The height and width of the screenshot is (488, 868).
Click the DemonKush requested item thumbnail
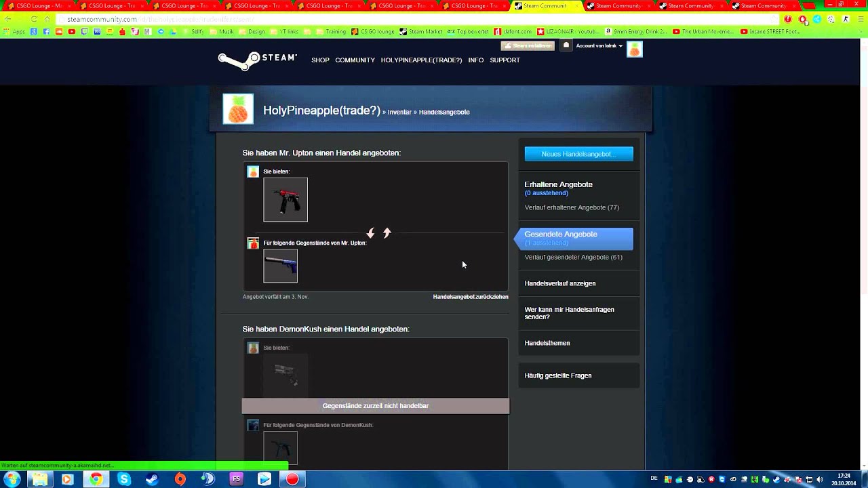tap(281, 447)
